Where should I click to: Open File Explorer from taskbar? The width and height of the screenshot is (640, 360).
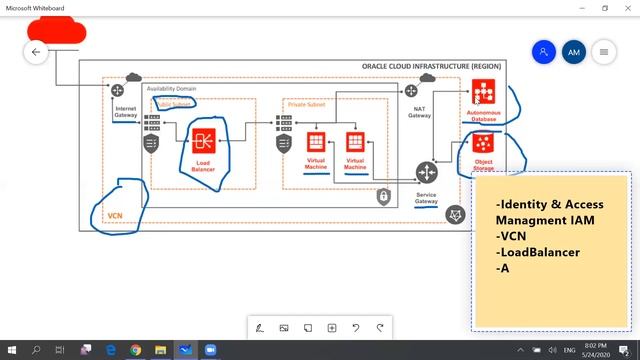(160, 350)
